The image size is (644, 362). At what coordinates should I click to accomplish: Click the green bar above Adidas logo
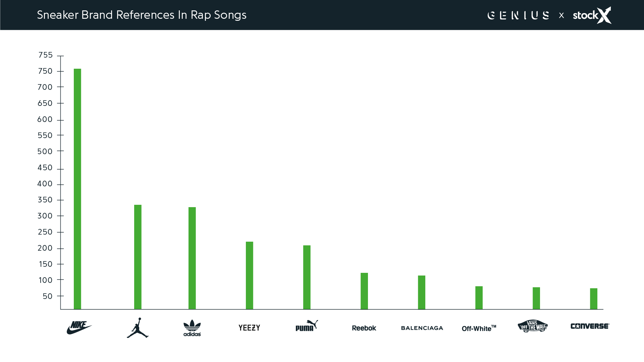(x=192, y=258)
